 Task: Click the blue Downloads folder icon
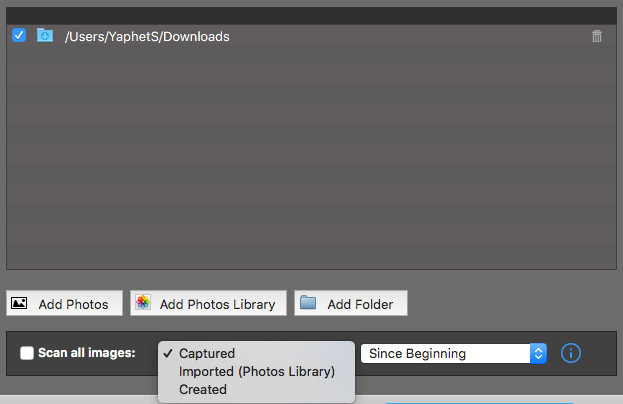point(45,36)
